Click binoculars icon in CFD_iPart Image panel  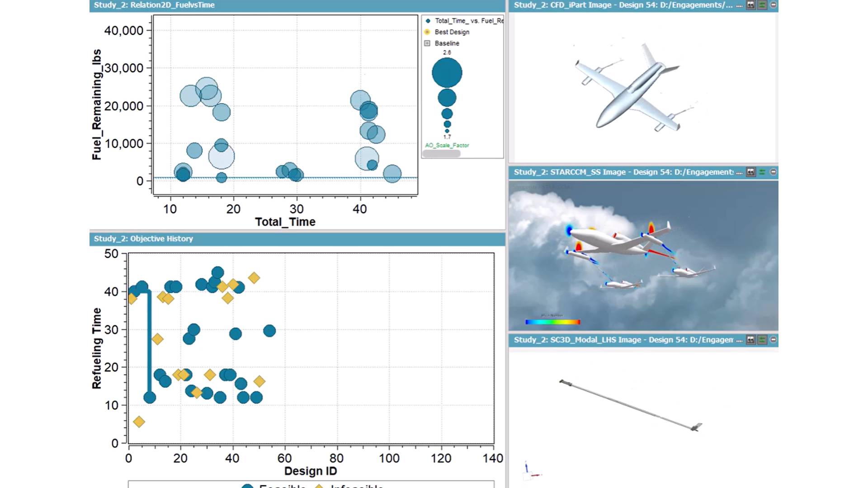coord(751,5)
